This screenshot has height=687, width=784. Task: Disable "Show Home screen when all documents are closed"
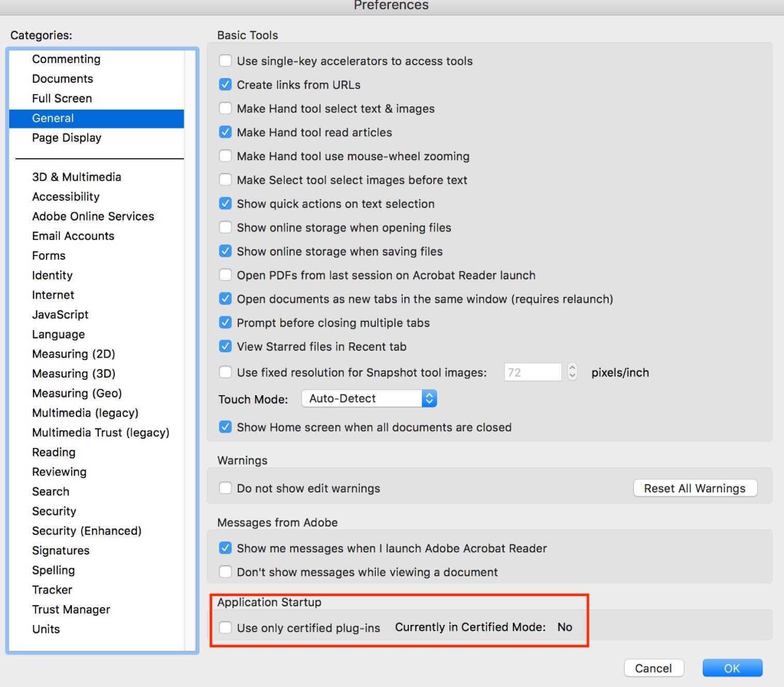tap(225, 428)
